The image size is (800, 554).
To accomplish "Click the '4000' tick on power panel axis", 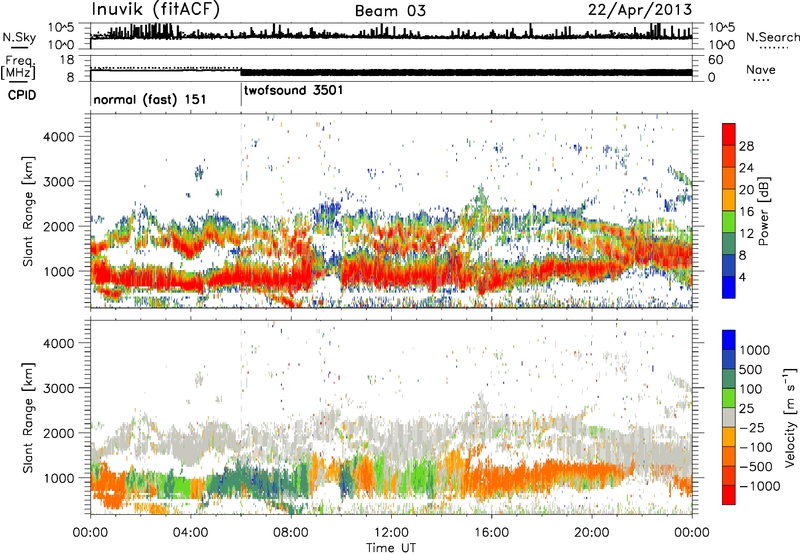I will click(x=58, y=137).
